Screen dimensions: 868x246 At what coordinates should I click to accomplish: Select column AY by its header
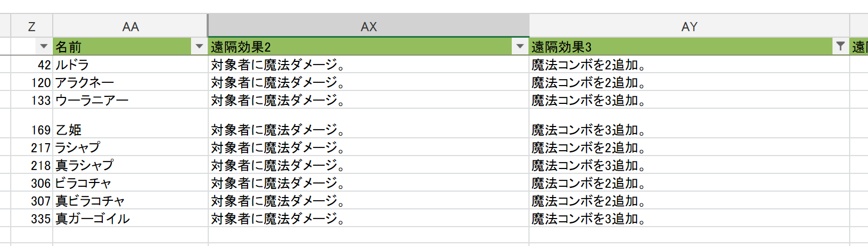tap(689, 26)
